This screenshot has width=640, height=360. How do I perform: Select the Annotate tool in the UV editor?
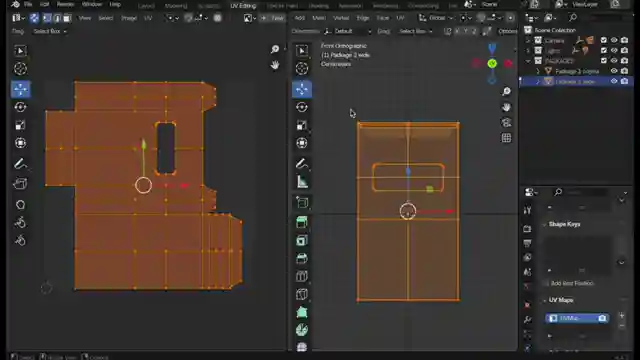click(20, 164)
